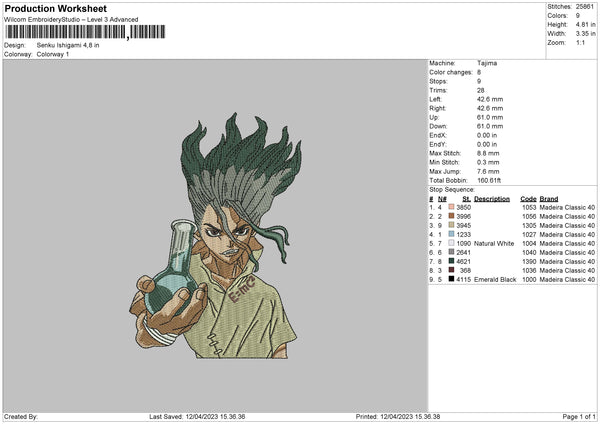
Task: Choose the maroon swatch next to 368
Action: pyautogui.click(x=451, y=270)
